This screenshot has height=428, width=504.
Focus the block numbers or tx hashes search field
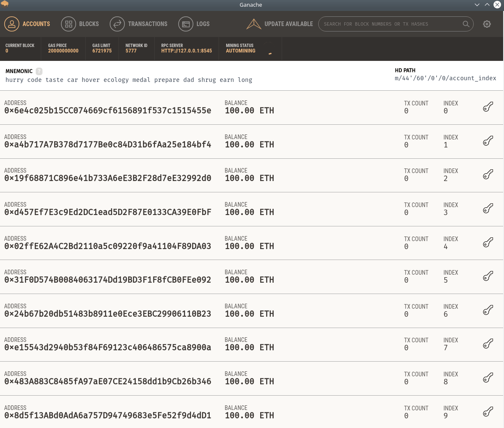pyautogui.click(x=389, y=24)
